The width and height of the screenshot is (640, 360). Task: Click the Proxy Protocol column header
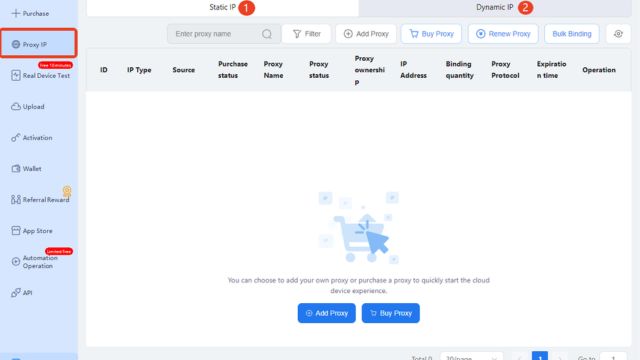pyautogui.click(x=505, y=70)
